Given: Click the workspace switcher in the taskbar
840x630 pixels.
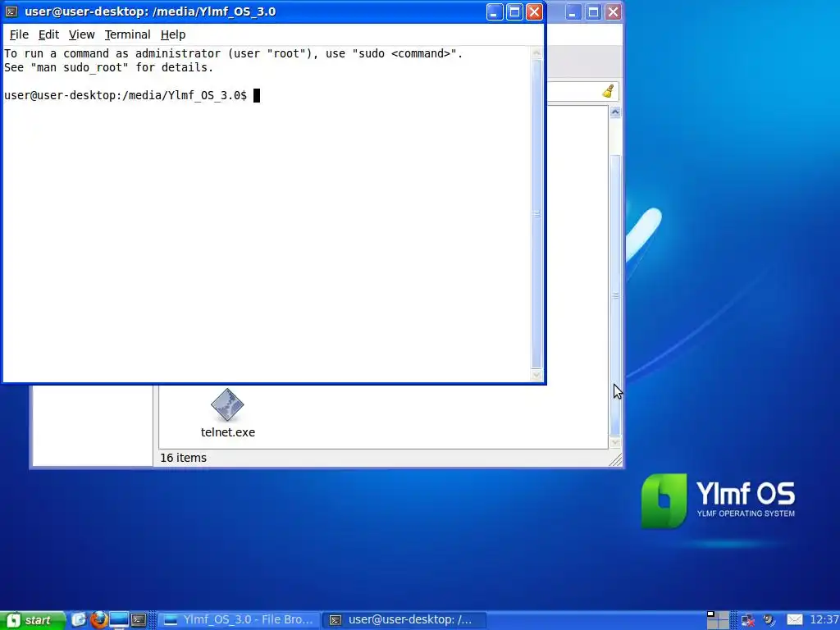Looking at the screenshot, I should (x=718, y=620).
